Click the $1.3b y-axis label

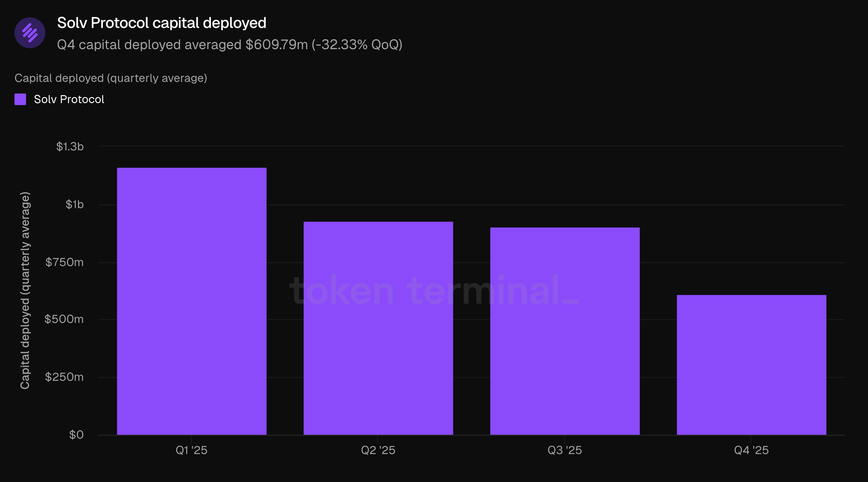point(70,147)
